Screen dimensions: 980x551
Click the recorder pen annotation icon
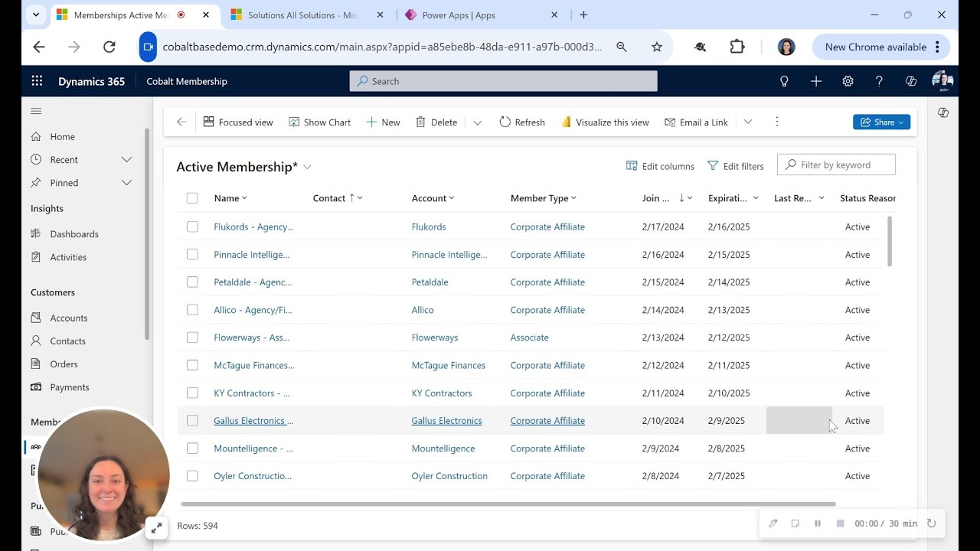click(773, 523)
